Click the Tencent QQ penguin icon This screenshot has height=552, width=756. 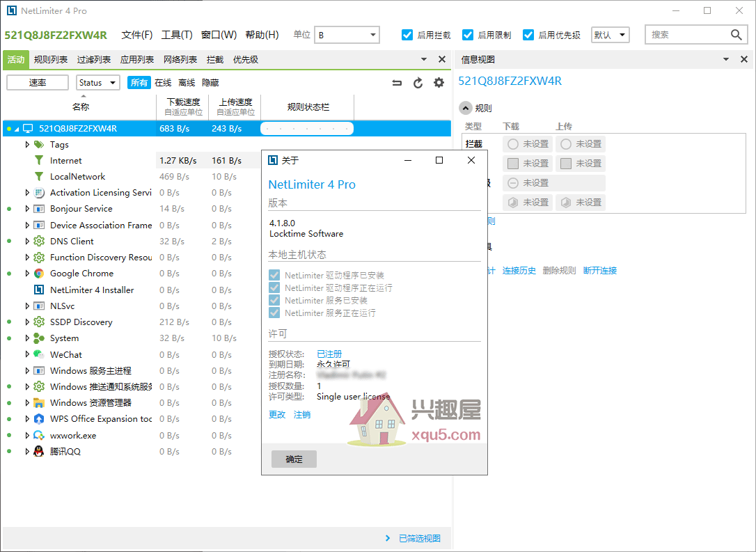(x=39, y=451)
